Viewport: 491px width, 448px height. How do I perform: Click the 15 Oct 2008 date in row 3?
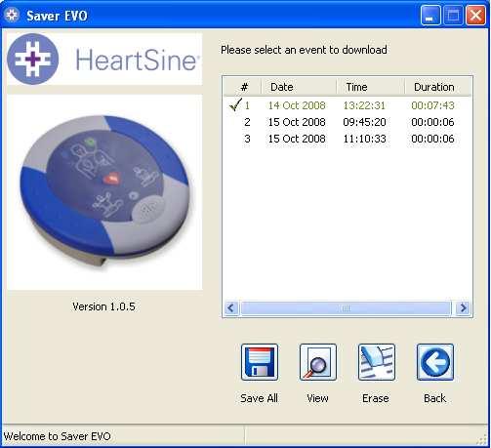pyautogui.click(x=297, y=139)
